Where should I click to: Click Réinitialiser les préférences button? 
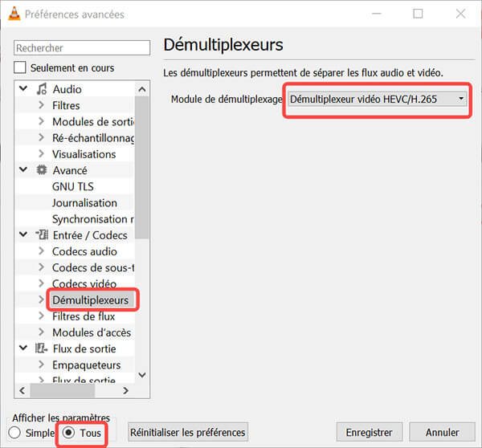[188, 432]
